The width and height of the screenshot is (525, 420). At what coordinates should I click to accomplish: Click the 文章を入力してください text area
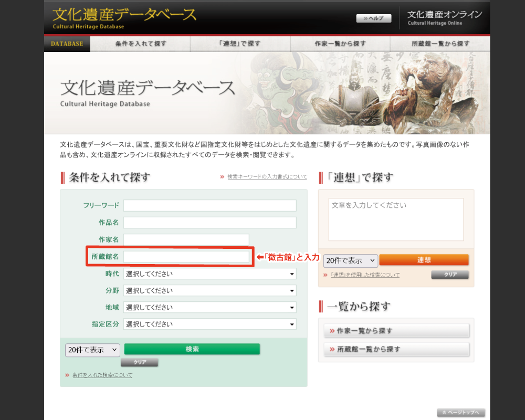pyautogui.click(x=396, y=219)
